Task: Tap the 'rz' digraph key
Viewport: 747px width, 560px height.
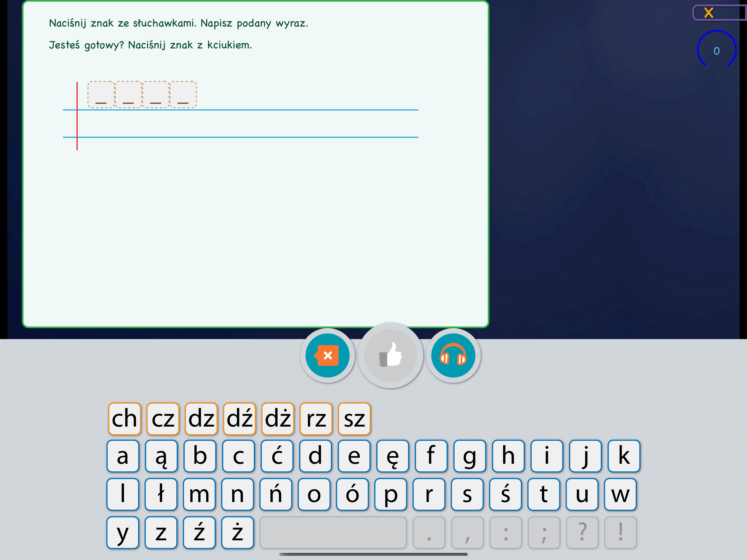Action: click(316, 419)
